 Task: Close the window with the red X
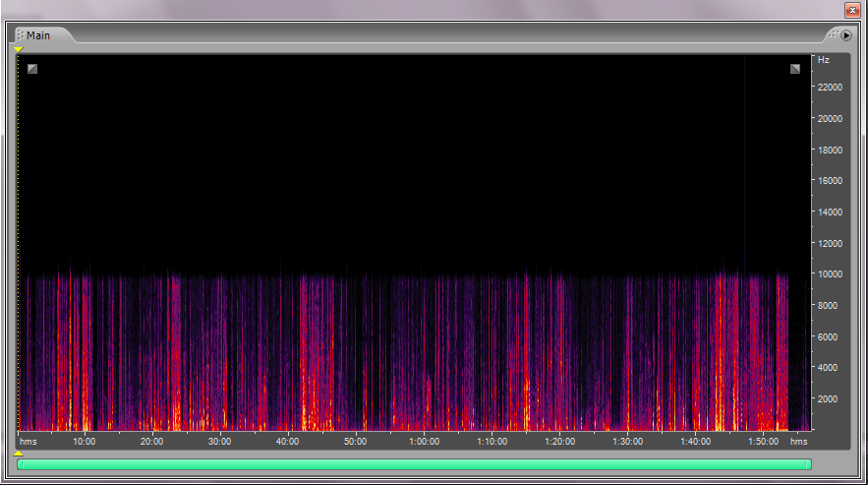point(851,9)
